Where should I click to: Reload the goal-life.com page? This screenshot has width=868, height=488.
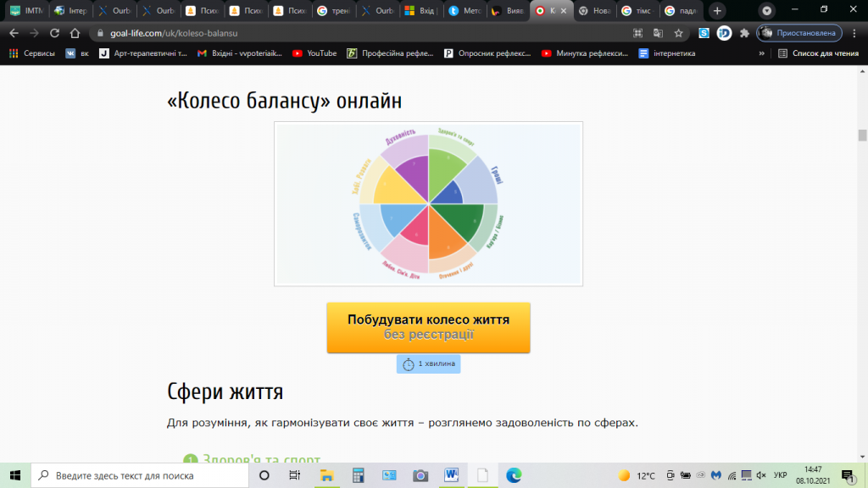pyautogui.click(x=54, y=35)
